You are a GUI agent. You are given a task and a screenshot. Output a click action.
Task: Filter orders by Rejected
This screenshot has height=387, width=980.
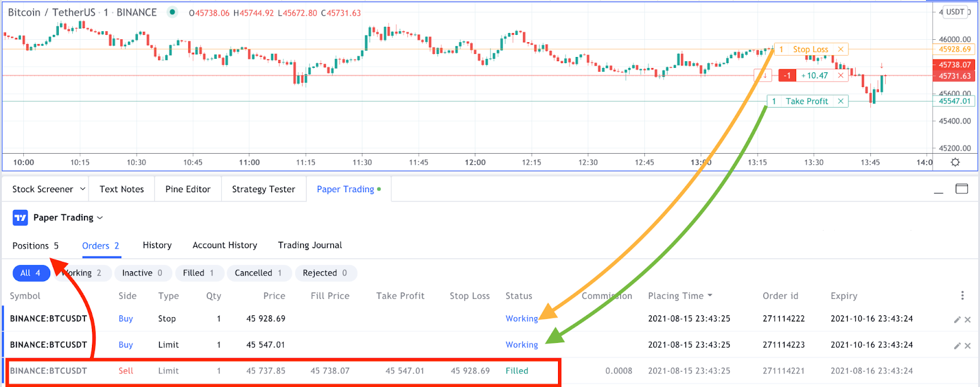[x=325, y=273]
